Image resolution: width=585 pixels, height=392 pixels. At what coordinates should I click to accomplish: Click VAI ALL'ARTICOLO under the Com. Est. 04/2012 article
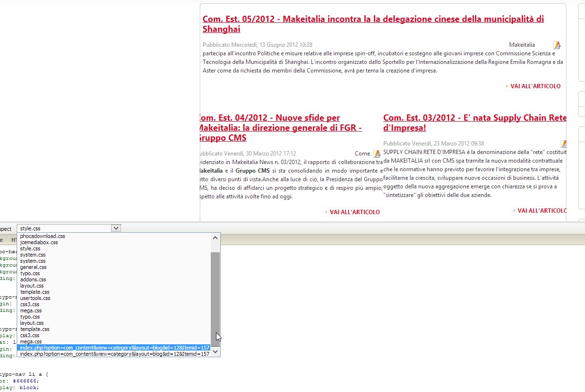355,212
